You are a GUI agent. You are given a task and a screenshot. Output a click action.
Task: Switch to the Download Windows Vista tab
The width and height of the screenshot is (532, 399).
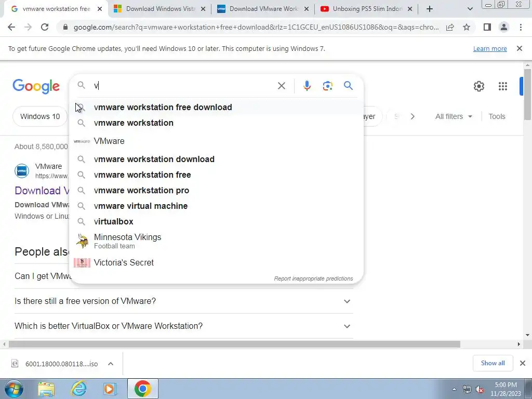[159, 9]
